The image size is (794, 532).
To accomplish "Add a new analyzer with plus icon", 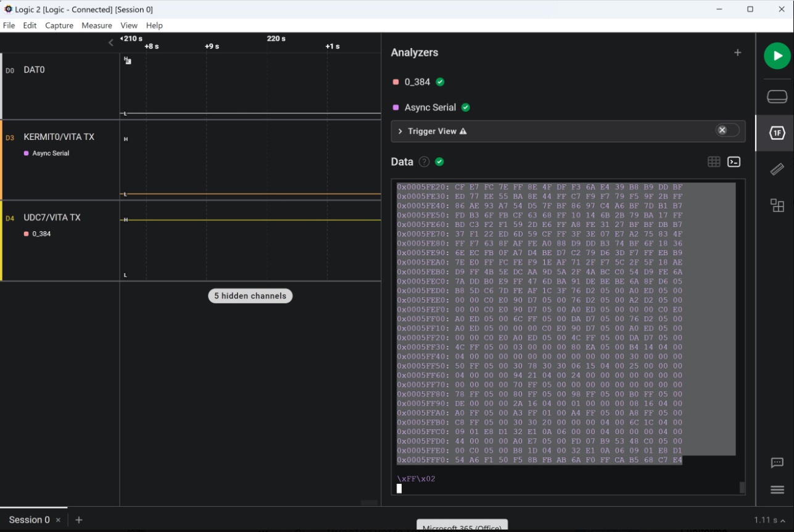I will point(737,53).
